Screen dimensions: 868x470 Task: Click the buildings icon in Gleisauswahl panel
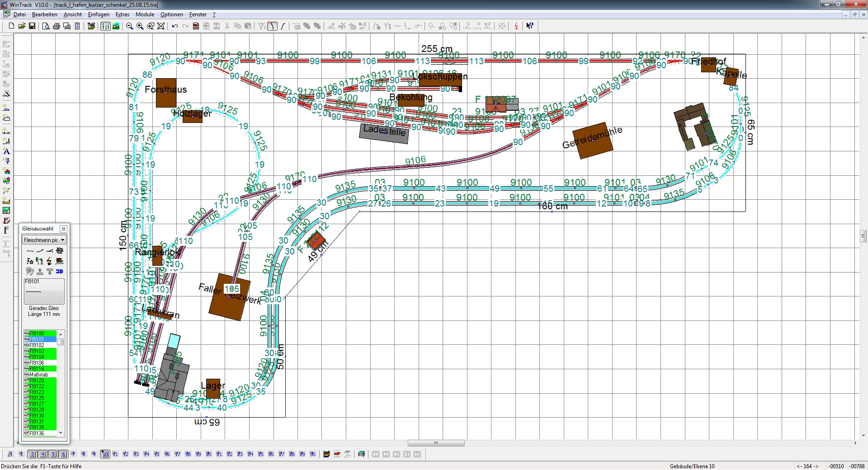click(x=30, y=261)
